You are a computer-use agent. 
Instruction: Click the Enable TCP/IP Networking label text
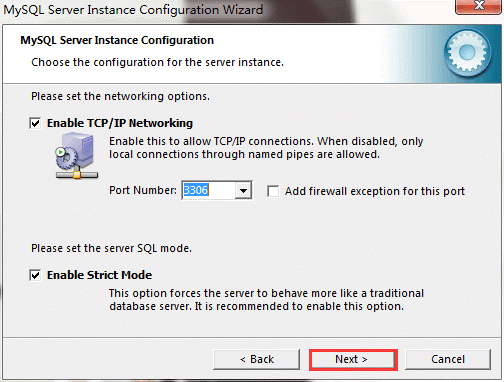click(x=120, y=123)
